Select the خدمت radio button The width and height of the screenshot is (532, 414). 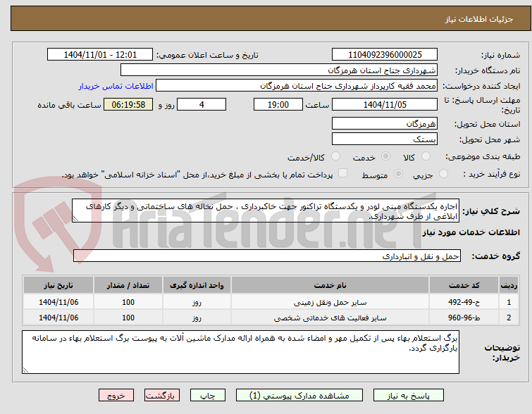pyautogui.click(x=385, y=156)
